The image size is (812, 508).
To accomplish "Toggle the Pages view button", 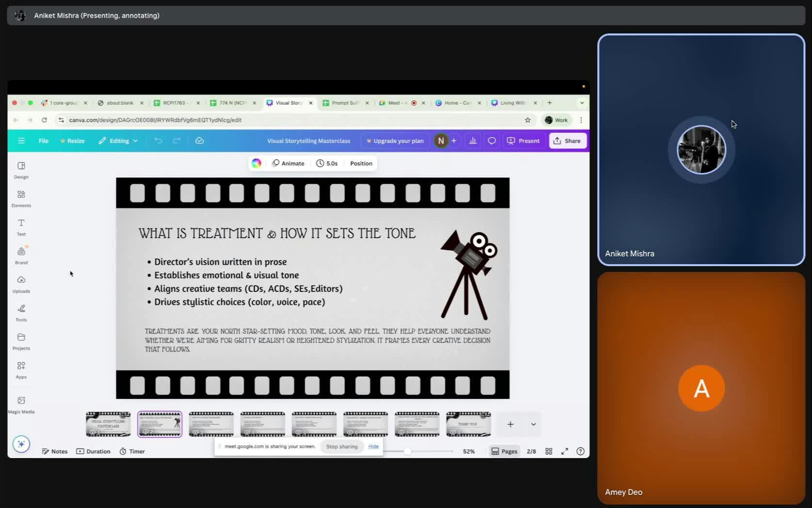I will coord(504,451).
